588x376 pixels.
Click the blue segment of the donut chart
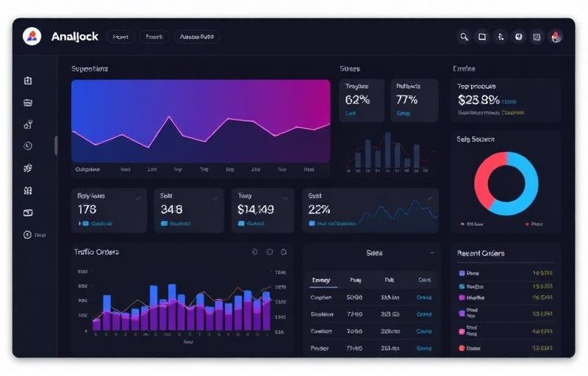point(529,184)
